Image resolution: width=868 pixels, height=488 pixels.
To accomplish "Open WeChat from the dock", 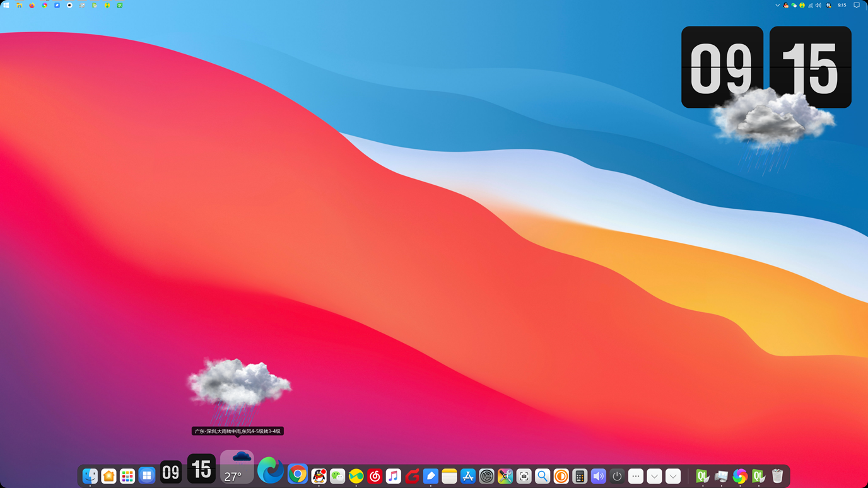I will tap(337, 476).
